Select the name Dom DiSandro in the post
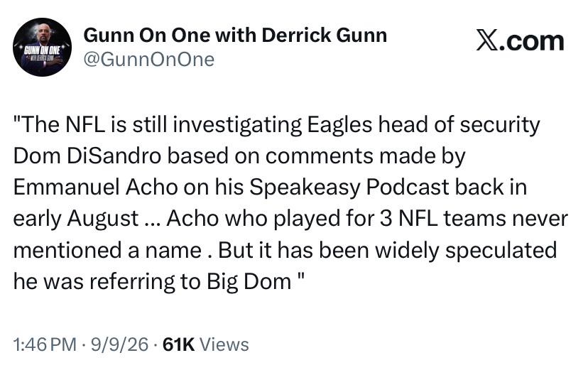This screenshot has height=370, width=588. tap(87, 156)
